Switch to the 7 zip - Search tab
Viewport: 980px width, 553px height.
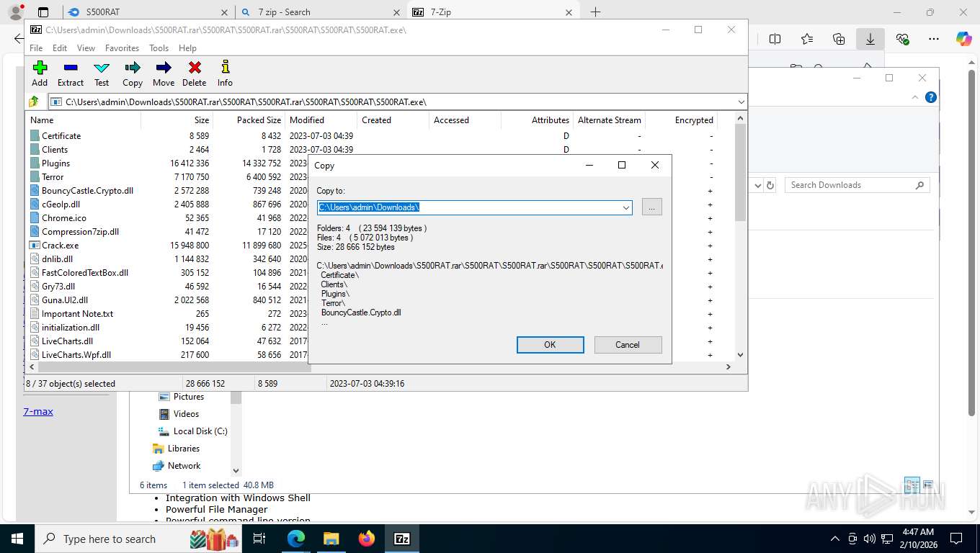(x=321, y=12)
